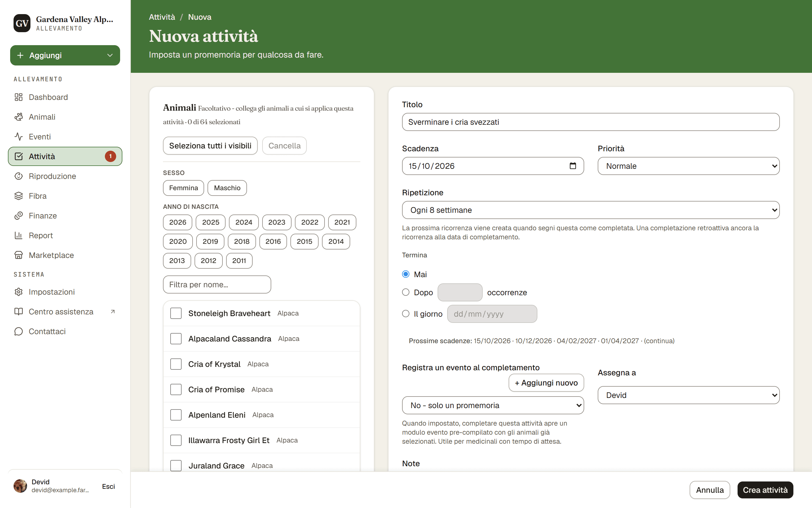Click the Dashboard grid icon

pos(18,97)
